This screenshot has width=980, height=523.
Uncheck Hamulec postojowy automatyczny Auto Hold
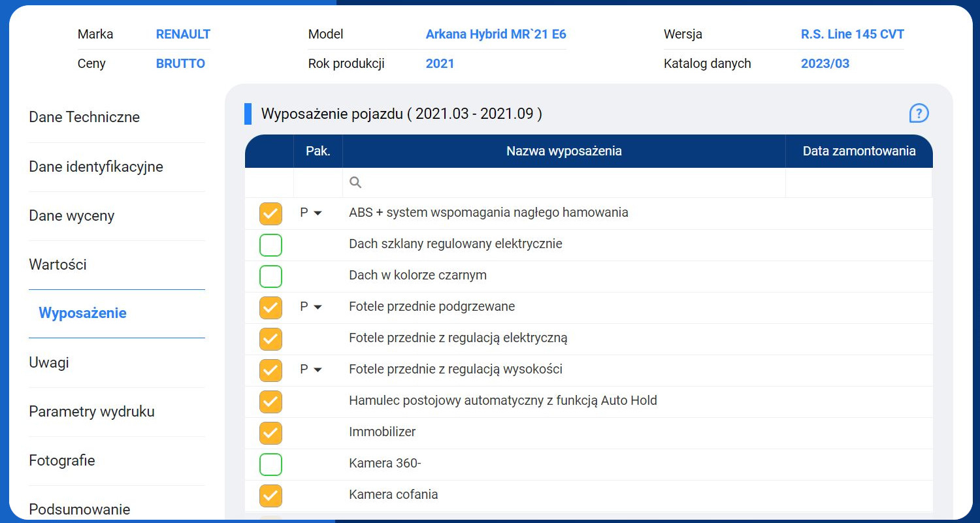pyautogui.click(x=270, y=402)
